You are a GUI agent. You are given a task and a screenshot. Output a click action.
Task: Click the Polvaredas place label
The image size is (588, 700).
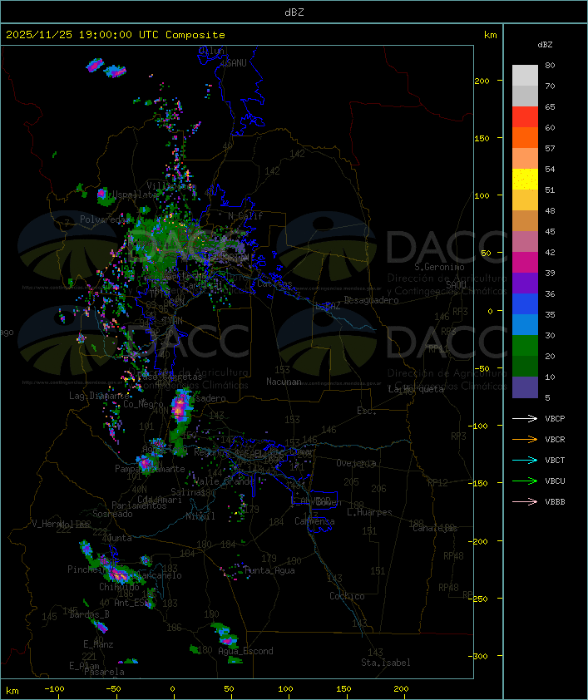click(105, 219)
